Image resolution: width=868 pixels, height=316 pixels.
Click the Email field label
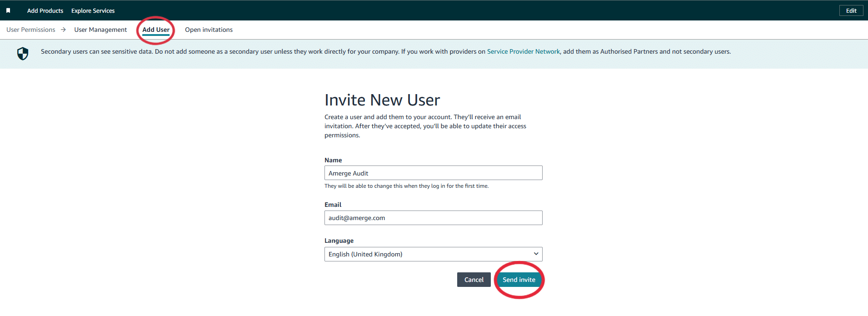coord(333,205)
